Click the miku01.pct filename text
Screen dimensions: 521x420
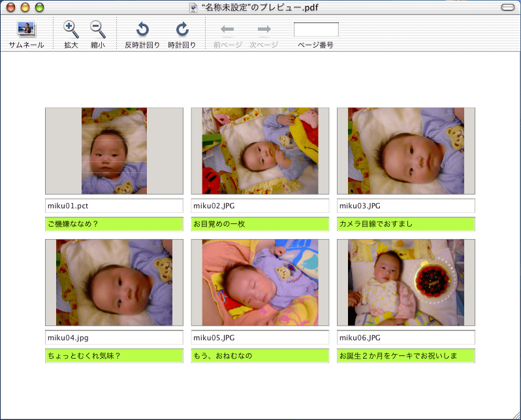(x=68, y=206)
